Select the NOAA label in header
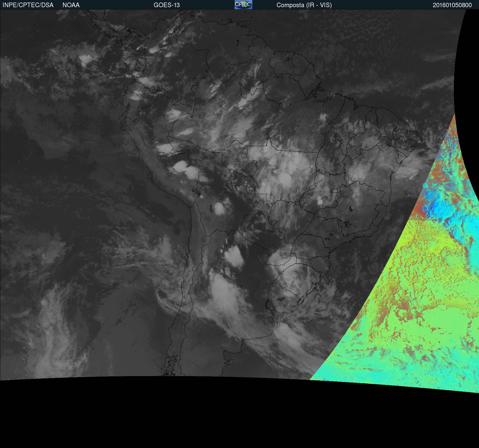 tap(71, 5)
